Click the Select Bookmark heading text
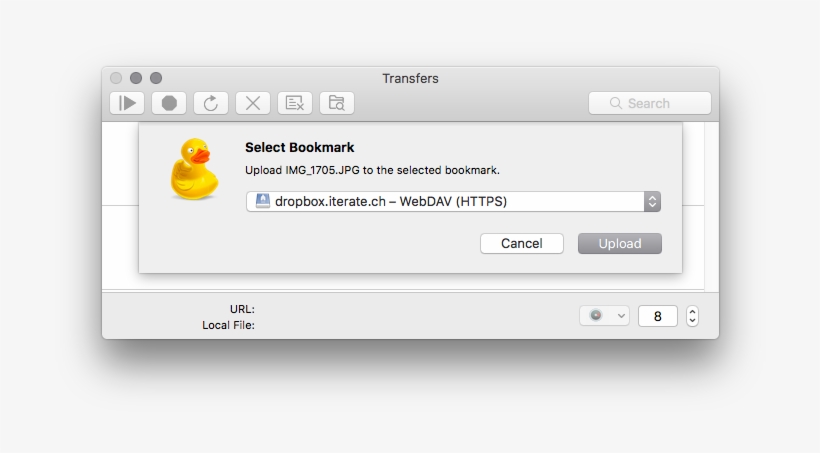The image size is (820, 453). pyautogui.click(x=299, y=147)
